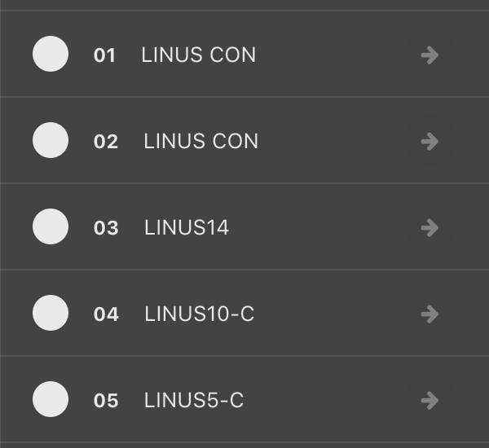
Task: Open the LINUS CON label in row 02
Action: [200, 142]
